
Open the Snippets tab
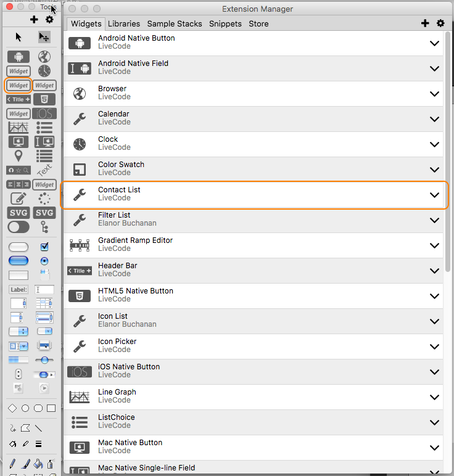pyautogui.click(x=225, y=23)
